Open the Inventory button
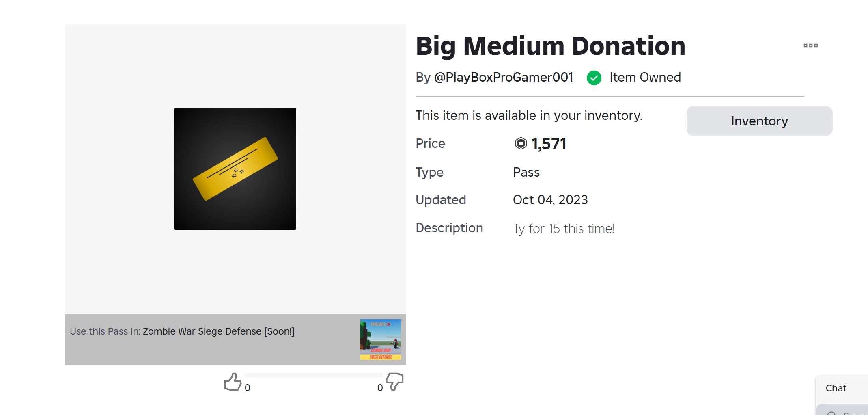 [x=759, y=121]
